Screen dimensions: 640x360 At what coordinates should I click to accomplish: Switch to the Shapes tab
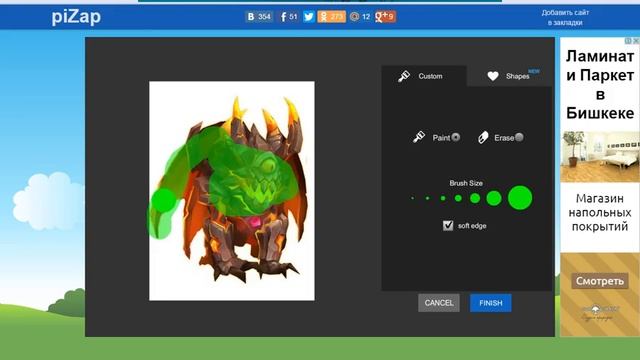[x=509, y=76]
